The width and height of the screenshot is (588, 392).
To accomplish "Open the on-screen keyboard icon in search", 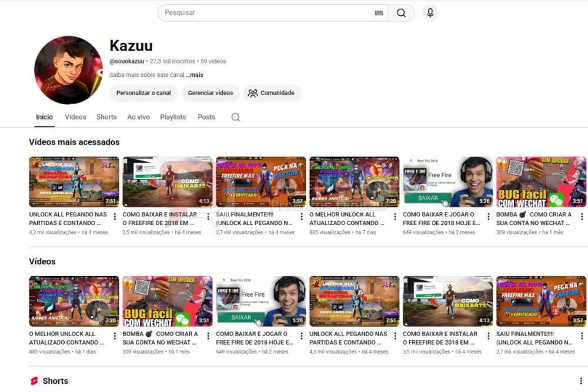I will click(x=379, y=13).
